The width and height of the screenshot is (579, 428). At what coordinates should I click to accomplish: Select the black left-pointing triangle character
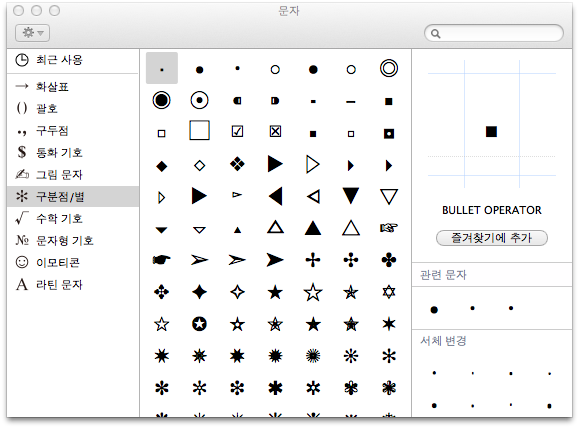(275, 196)
